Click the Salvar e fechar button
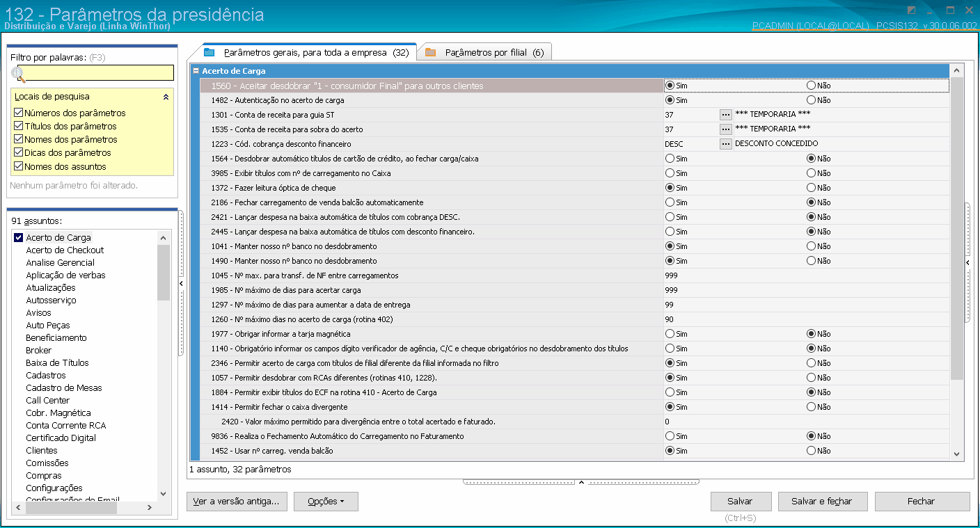980x528 pixels. click(x=823, y=502)
